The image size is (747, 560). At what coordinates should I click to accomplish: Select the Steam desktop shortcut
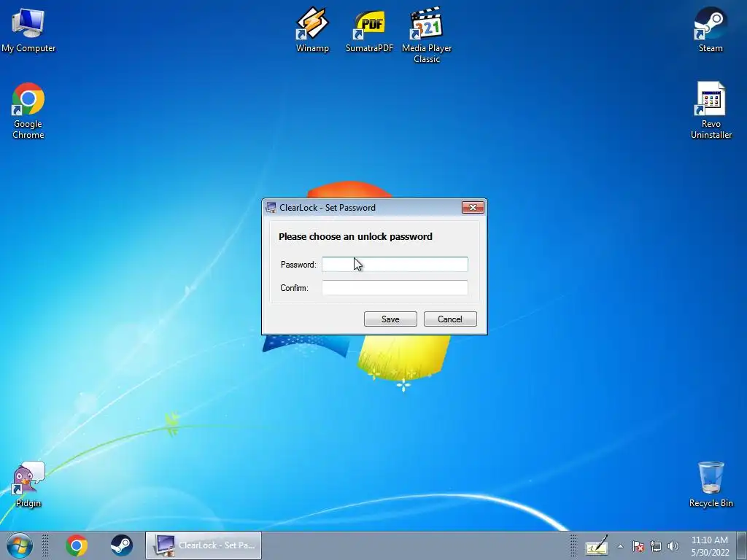pyautogui.click(x=711, y=29)
